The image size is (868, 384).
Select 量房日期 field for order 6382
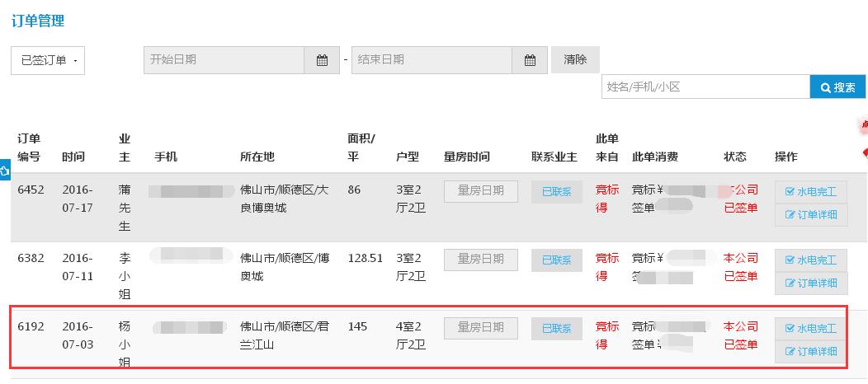[481, 260]
